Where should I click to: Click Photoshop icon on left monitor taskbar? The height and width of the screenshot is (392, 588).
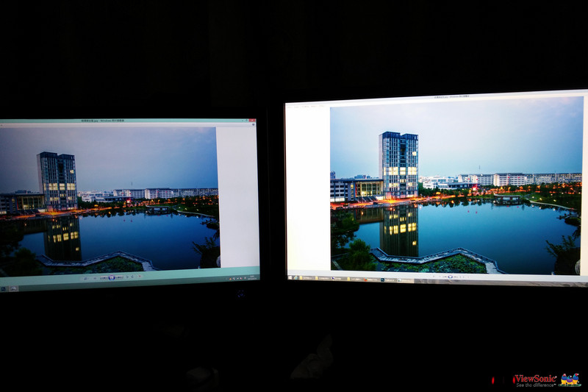pos(3,289)
